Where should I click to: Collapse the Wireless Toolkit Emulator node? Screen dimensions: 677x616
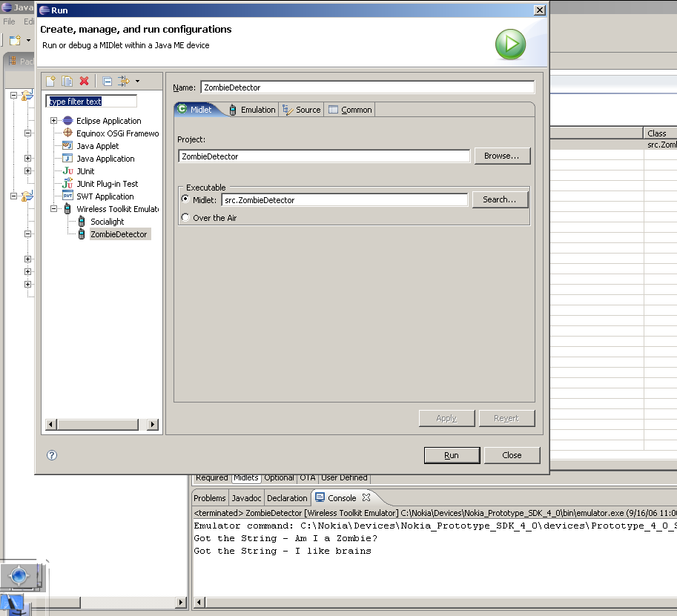[54, 209]
